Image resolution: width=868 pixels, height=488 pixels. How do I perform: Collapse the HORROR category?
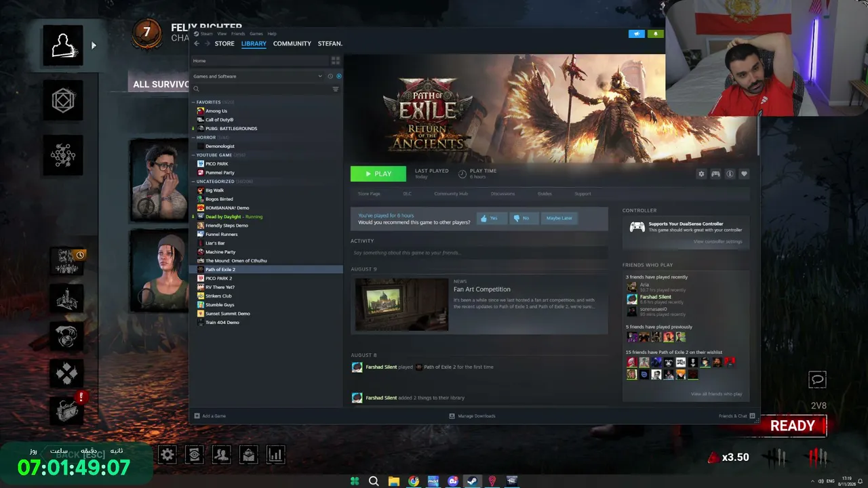(x=193, y=138)
